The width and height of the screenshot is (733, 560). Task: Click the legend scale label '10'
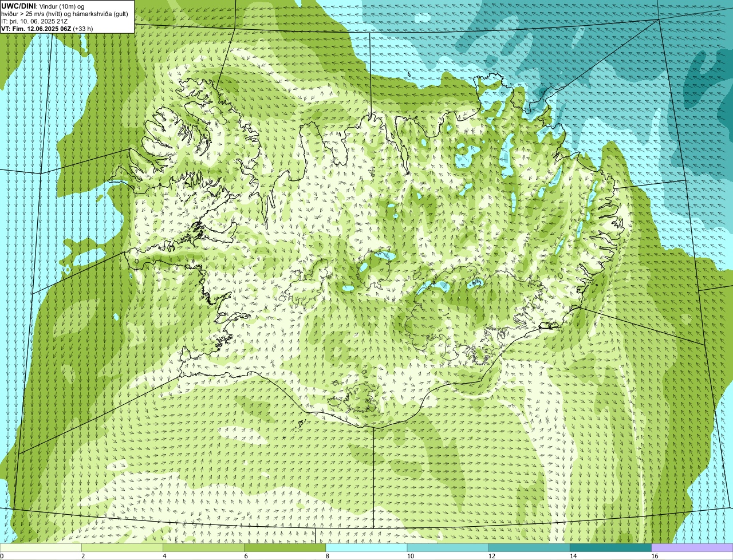[410, 556]
